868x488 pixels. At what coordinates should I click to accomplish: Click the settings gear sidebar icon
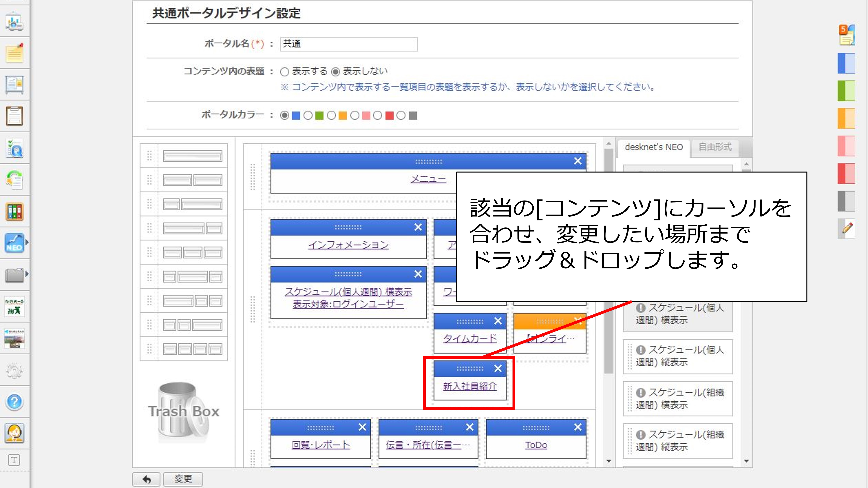click(x=14, y=370)
